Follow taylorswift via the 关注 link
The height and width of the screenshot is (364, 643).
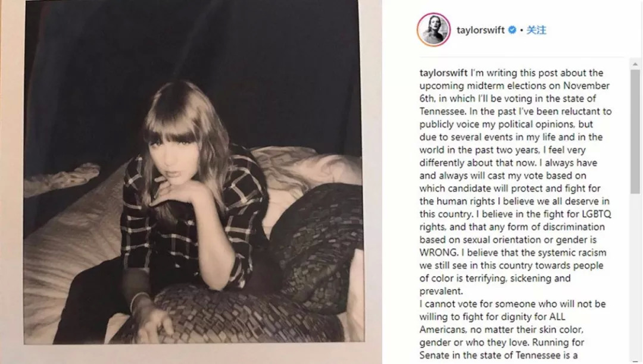(536, 30)
